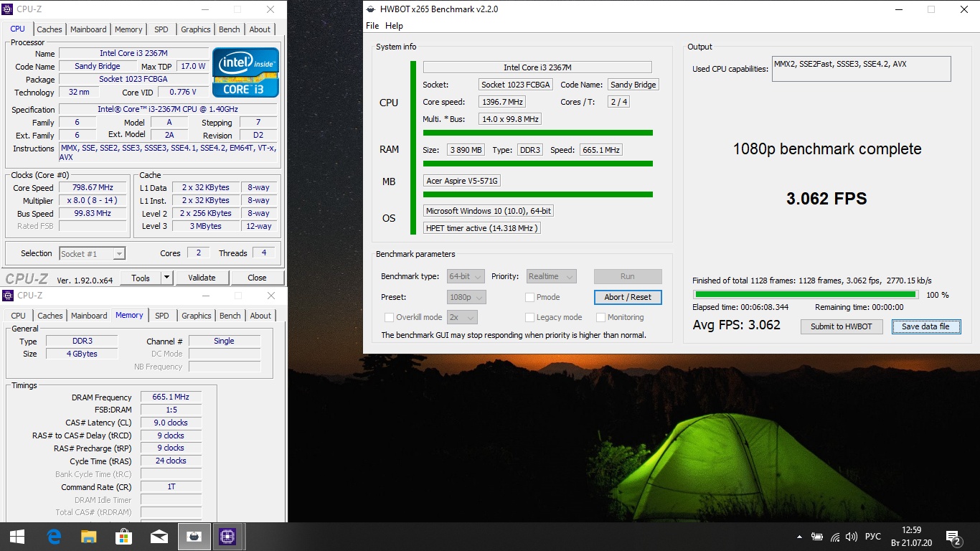Toggle the Monitoring checkbox
The width and height of the screenshot is (980, 551).
click(x=601, y=317)
